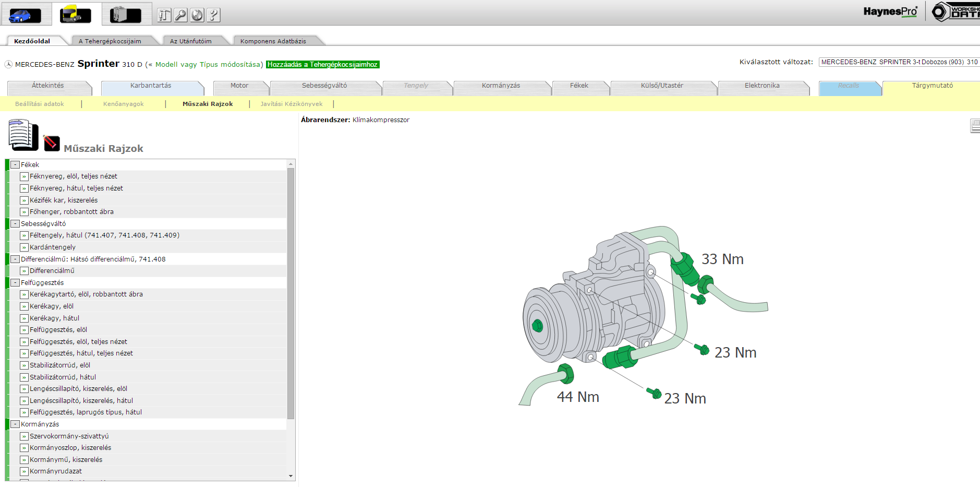
Task: Open the gray binders catalog icon
Action: point(125,15)
